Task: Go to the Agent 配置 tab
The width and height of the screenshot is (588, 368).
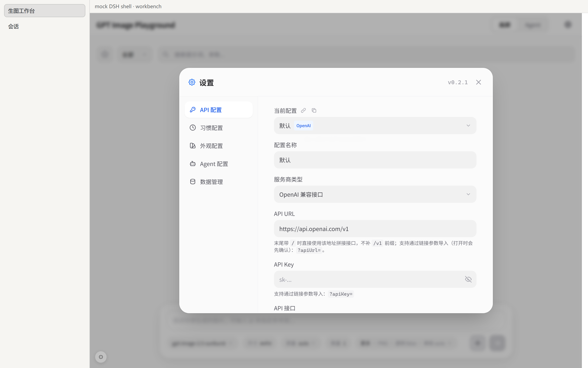Action: [x=218, y=164]
